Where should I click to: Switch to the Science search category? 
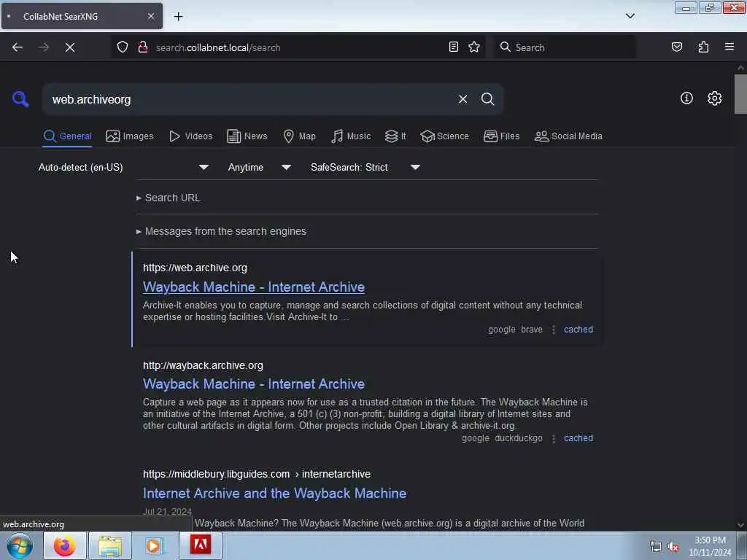click(444, 136)
